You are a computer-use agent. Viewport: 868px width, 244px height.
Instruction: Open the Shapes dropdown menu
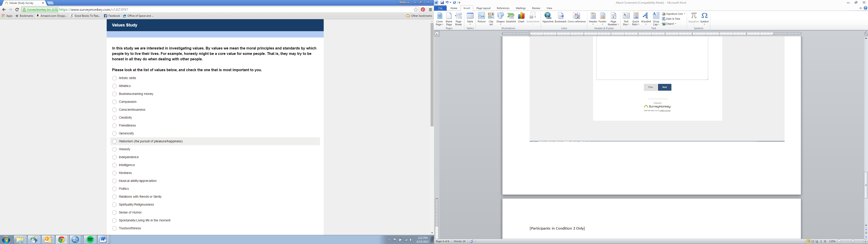click(500, 24)
